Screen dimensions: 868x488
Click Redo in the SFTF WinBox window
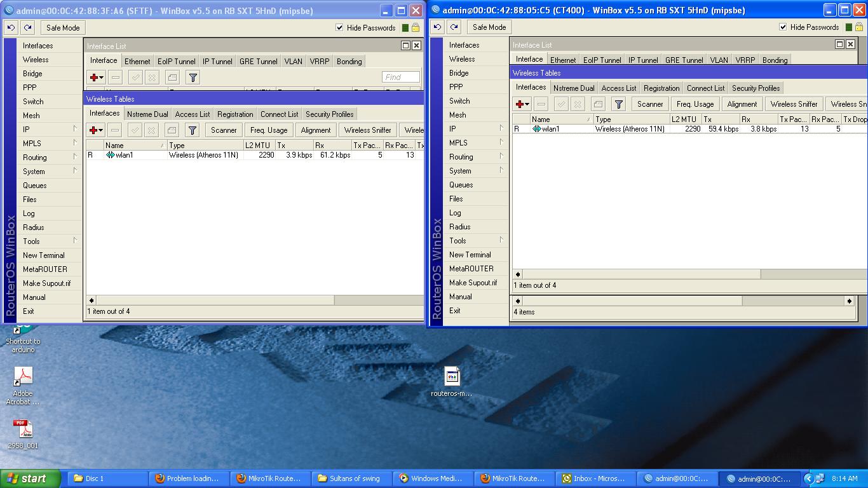[x=27, y=28]
